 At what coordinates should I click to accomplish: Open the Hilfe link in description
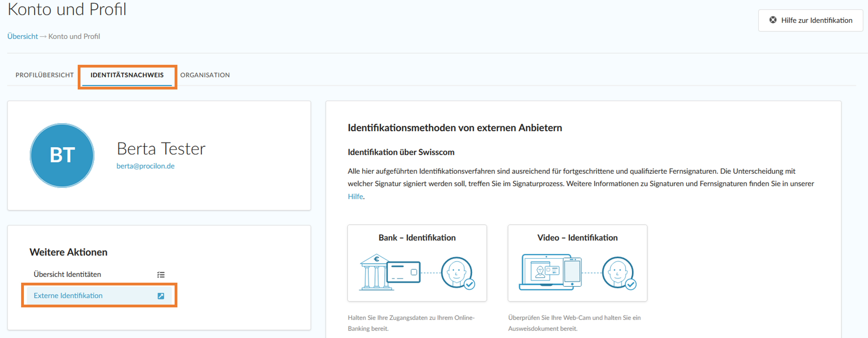coord(355,196)
